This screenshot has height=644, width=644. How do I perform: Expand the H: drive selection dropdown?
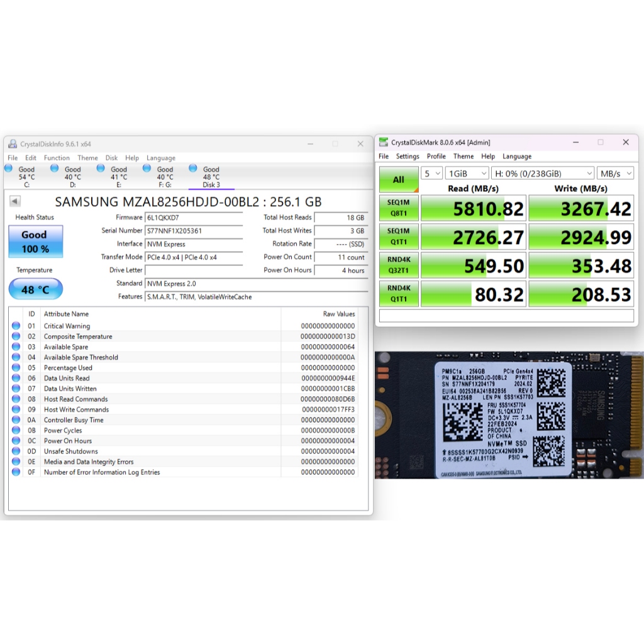(x=543, y=173)
